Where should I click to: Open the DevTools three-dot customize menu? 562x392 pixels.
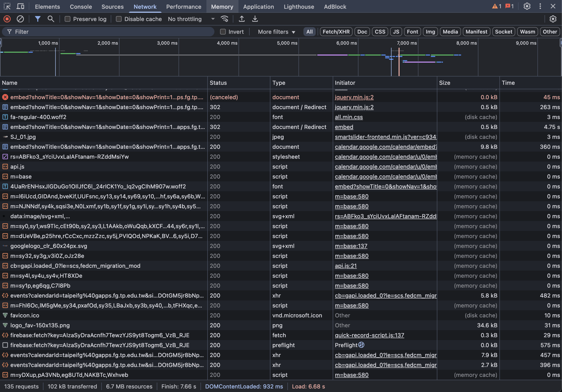tap(540, 6)
